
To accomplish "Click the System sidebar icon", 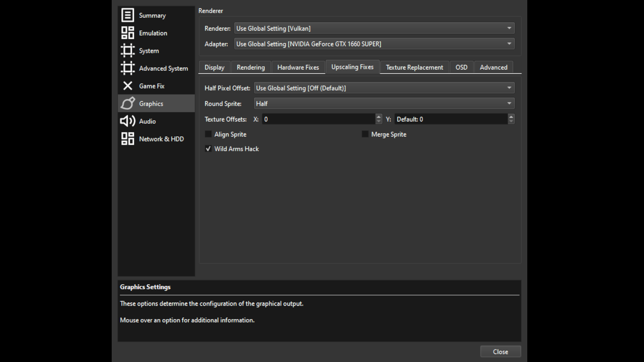I will pos(127,50).
